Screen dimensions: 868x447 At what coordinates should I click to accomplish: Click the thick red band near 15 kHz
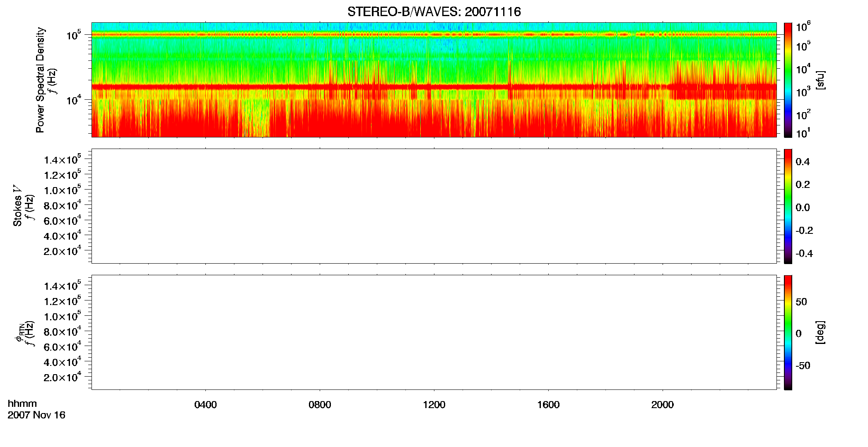pos(434,87)
